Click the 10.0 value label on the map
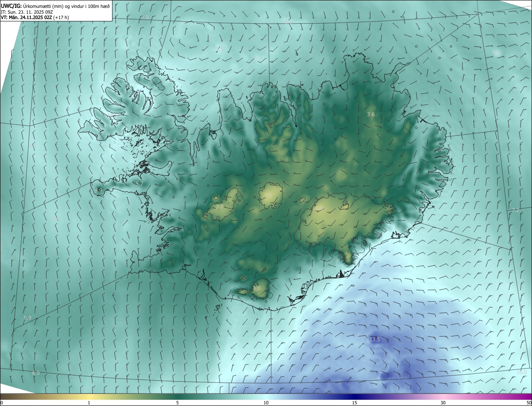The width and height of the screenshot is (532, 406). [522, 372]
